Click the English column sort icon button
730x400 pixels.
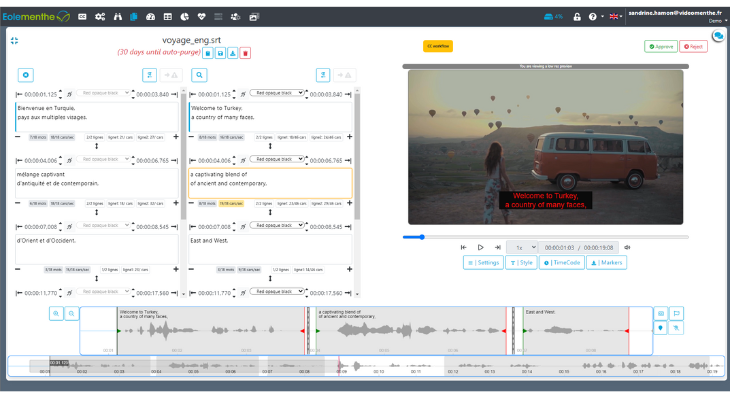(x=323, y=75)
